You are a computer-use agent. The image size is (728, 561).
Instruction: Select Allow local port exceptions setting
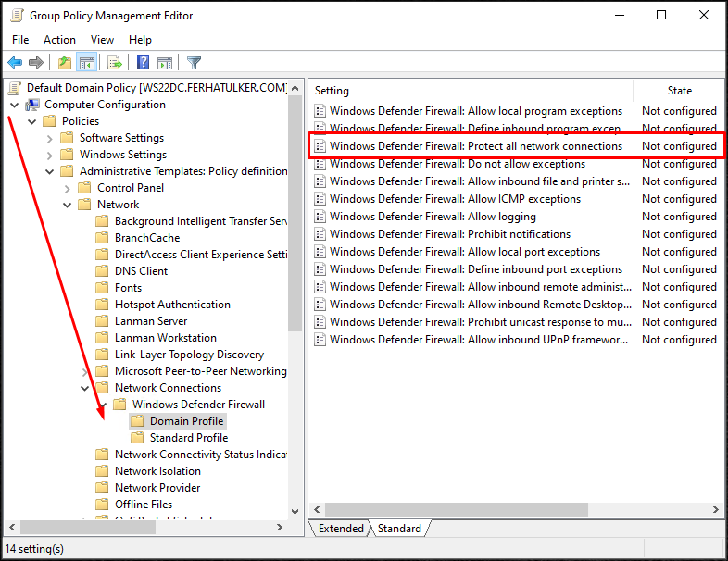point(515,252)
